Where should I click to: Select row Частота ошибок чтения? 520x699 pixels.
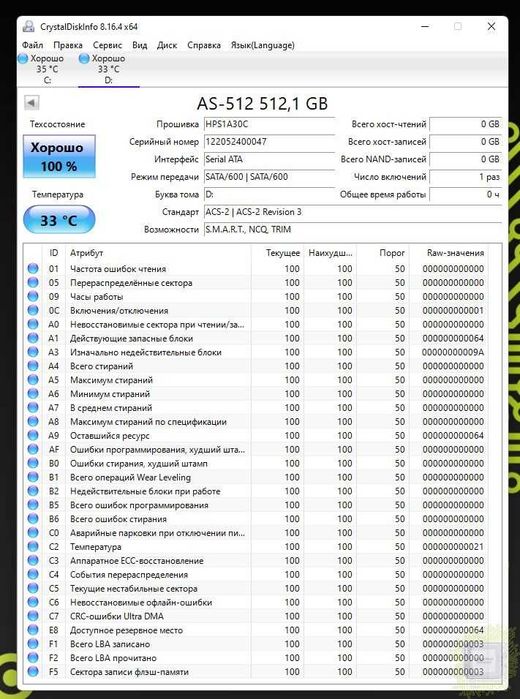pyautogui.click(x=256, y=268)
